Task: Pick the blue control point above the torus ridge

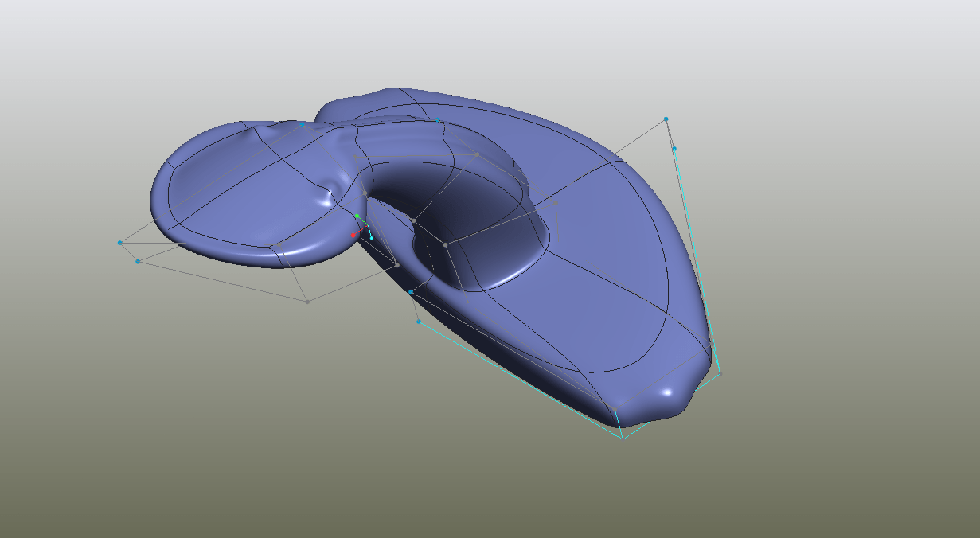Action: pos(438,120)
